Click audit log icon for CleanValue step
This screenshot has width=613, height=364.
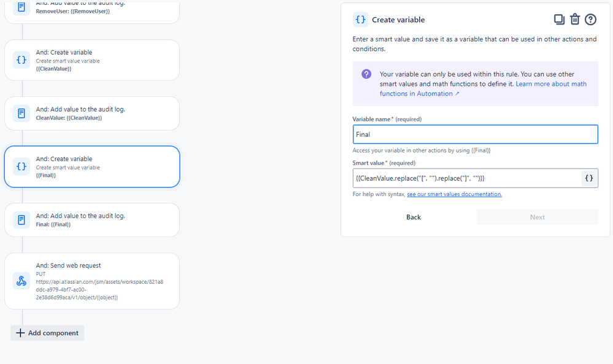point(21,113)
